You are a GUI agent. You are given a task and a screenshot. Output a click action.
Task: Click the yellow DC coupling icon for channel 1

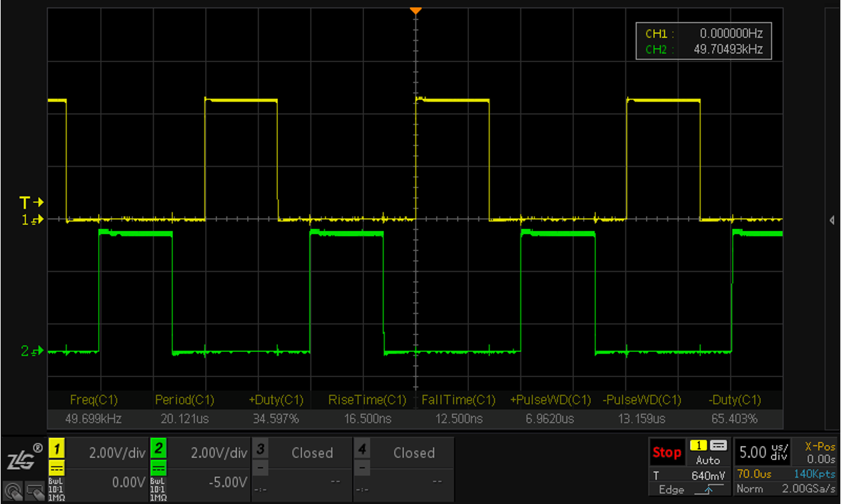coord(57,467)
